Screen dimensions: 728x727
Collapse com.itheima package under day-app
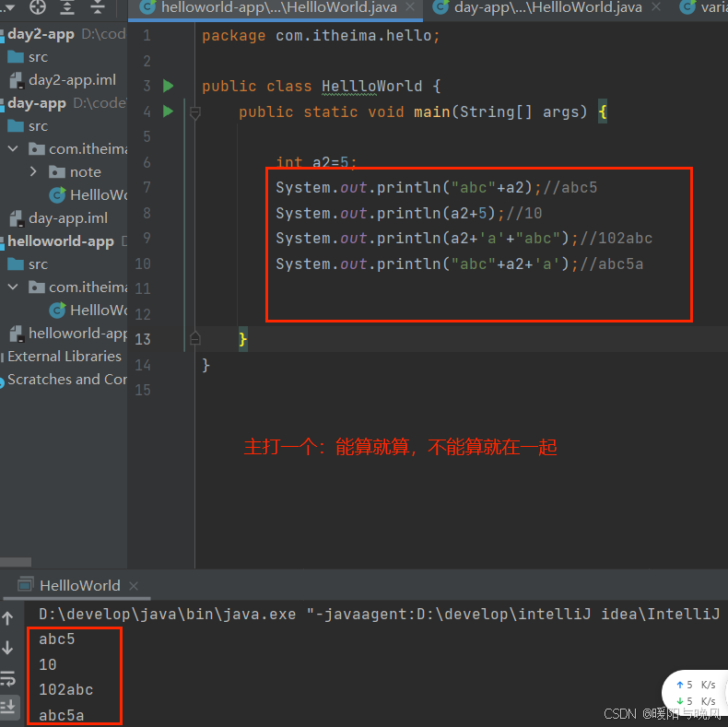click(13, 148)
